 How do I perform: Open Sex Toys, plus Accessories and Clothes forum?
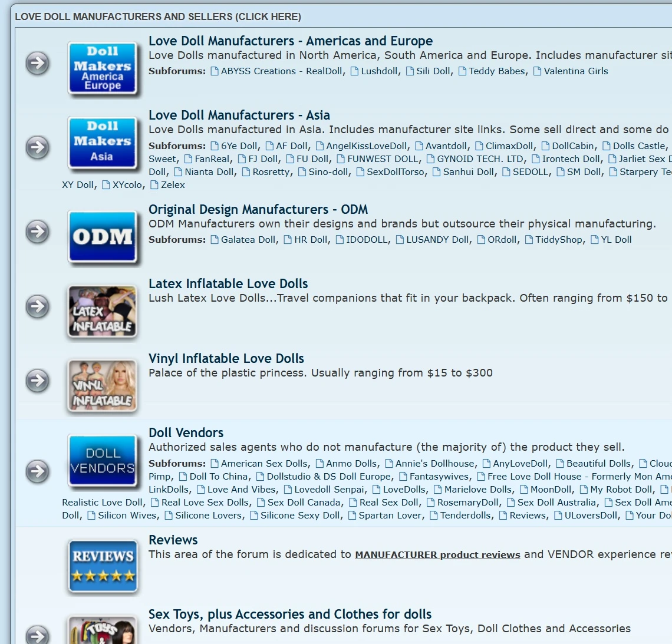click(289, 614)
